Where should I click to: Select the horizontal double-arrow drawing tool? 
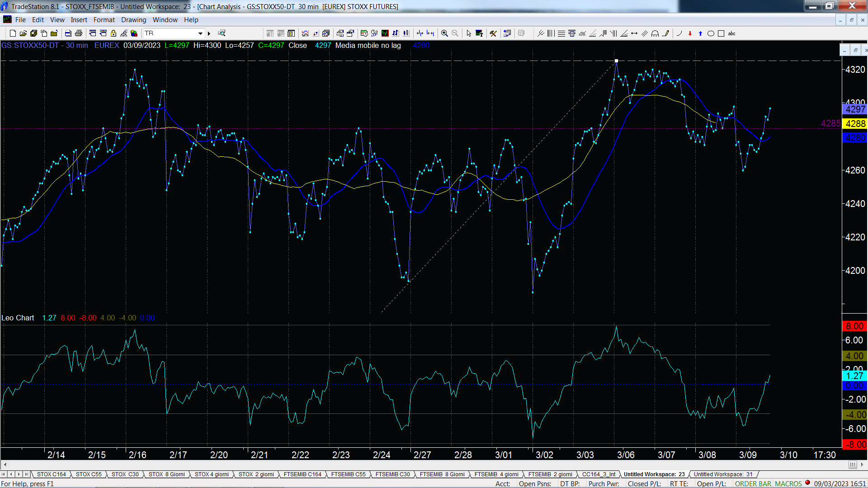[634, 33]
